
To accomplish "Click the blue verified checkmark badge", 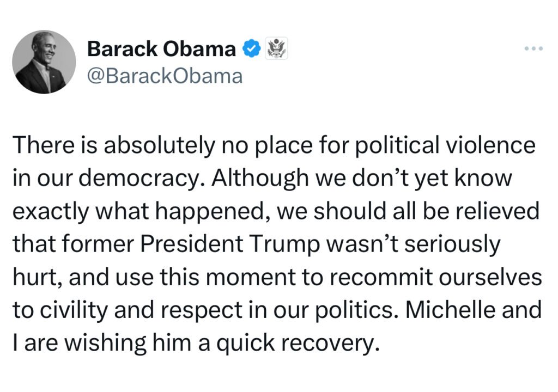I will (x=252, y=49).
